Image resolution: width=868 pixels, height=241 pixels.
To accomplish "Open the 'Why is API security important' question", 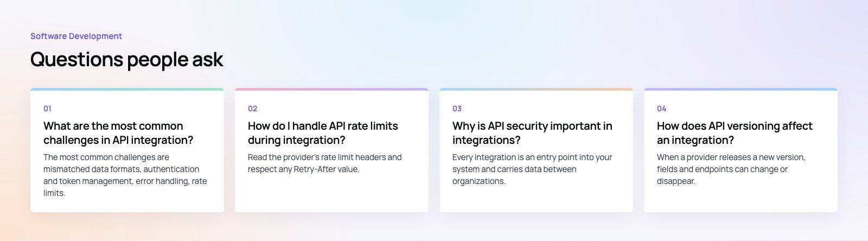I will coord(532,133).
